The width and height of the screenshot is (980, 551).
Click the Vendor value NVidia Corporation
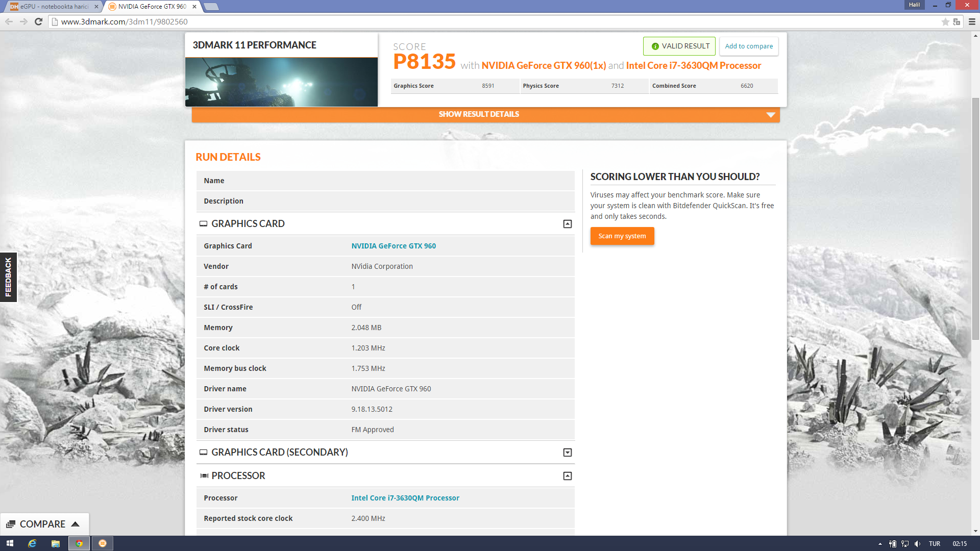(x=382, y=266)
